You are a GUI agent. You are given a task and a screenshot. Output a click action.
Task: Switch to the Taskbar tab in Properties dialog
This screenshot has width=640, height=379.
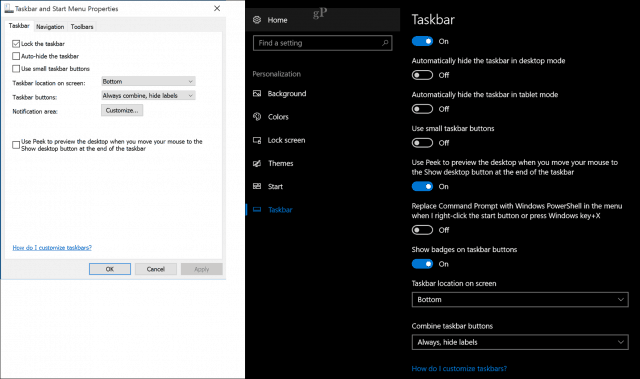19,26
